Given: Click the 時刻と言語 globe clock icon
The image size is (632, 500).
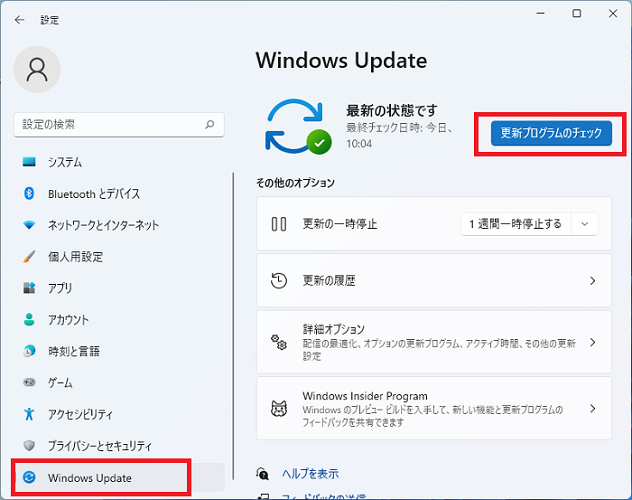Looking at the screenshot, I should (29, 351).
